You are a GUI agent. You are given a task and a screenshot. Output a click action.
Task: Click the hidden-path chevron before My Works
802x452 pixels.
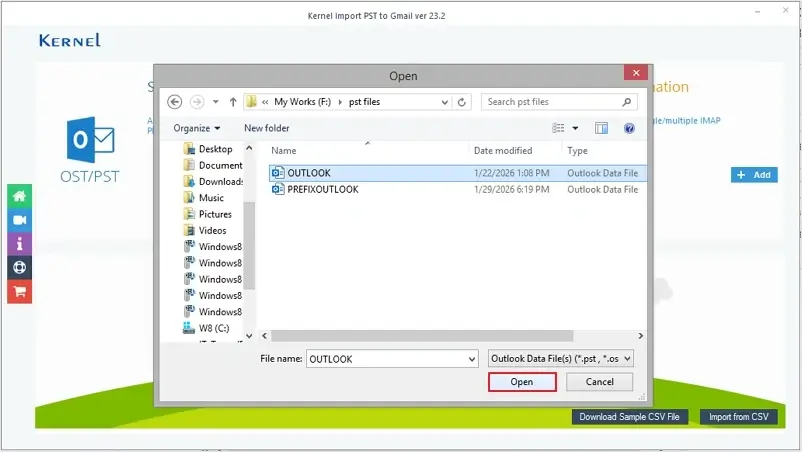tap(265, 102)
